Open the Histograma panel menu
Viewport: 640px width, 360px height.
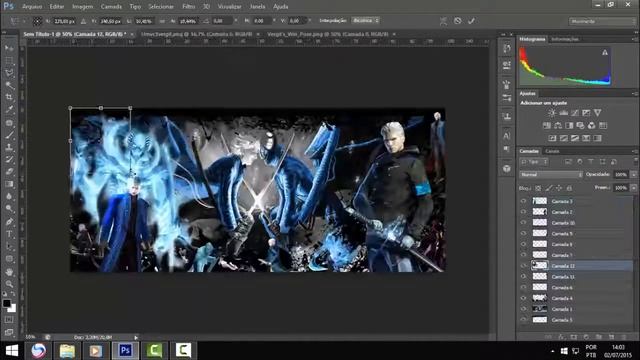(x=634, y=39)
